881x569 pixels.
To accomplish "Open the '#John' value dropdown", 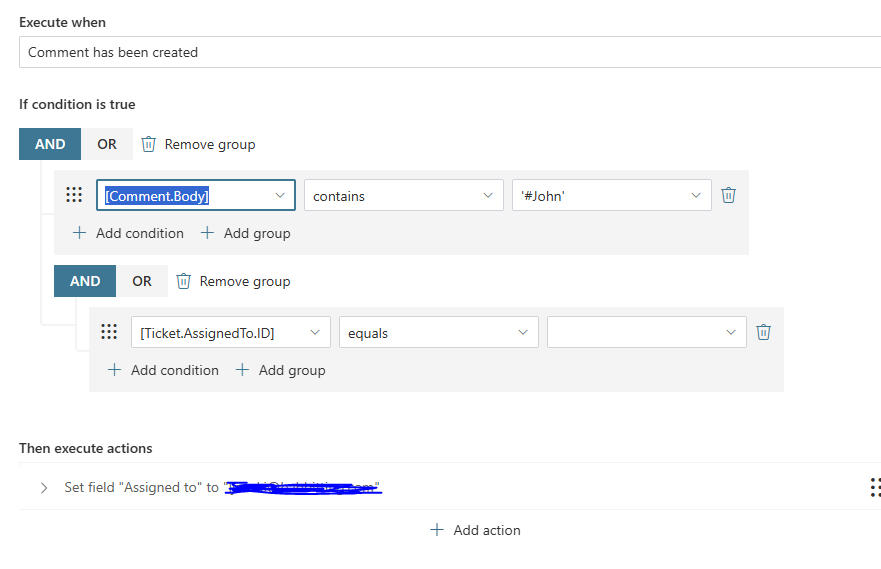I will [x=611, y=196].
